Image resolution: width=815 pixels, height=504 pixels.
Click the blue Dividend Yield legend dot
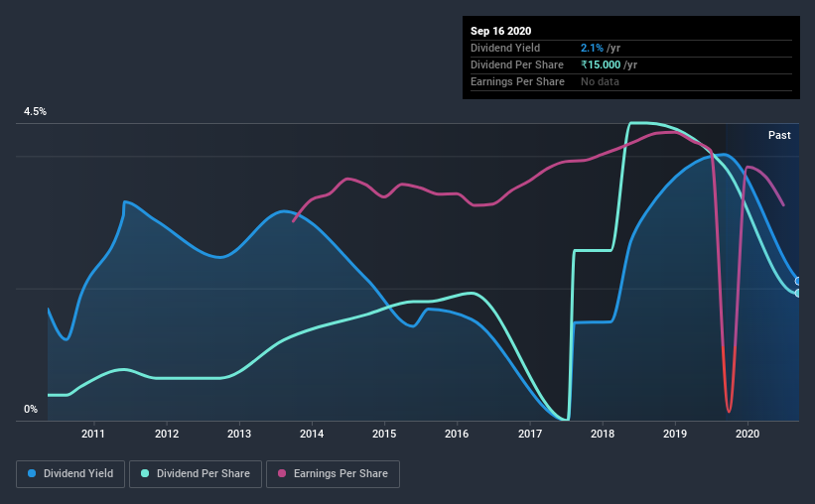point(32,473)
